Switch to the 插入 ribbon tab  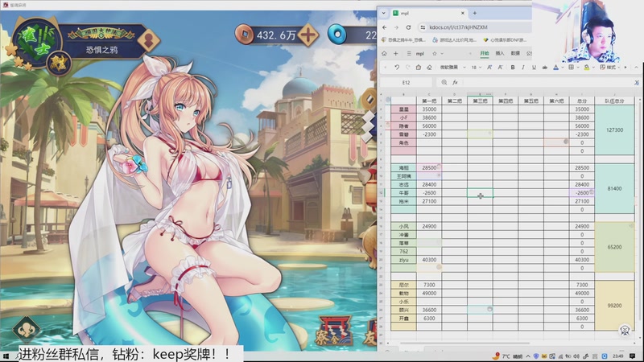[x=500, y=53]
